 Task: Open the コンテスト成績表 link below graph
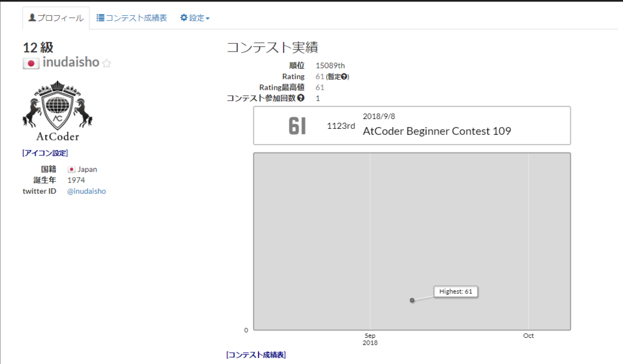(x=256, y=355)
